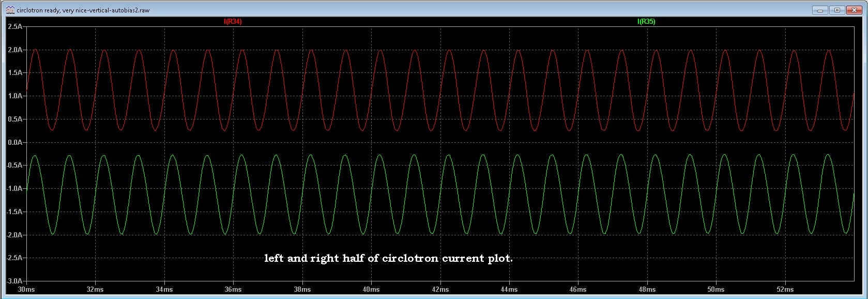Screen dimensions: 868x299
Task: Click the I(R34) red trace label
Action: point(233,22)
